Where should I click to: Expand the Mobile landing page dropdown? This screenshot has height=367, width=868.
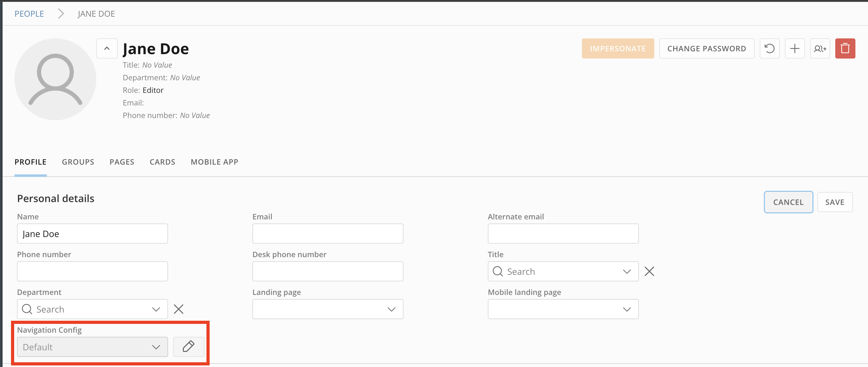pyautogui.click(x=563, y=309)
